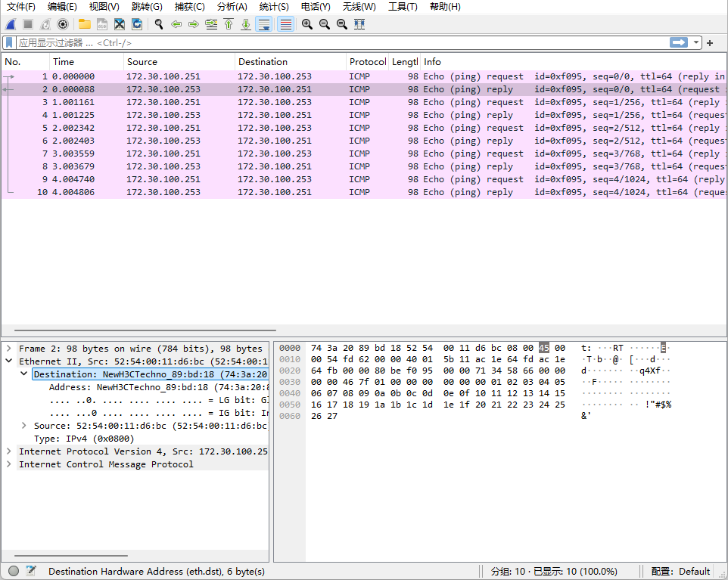Viewport: 728px width, 580px height.
Task: Open the 分析(A) menu
Action: (x=232, y=7)
